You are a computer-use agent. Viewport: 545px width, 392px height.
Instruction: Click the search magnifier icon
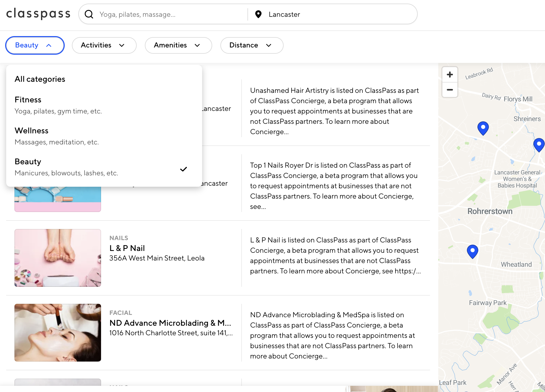coord(89,14)
